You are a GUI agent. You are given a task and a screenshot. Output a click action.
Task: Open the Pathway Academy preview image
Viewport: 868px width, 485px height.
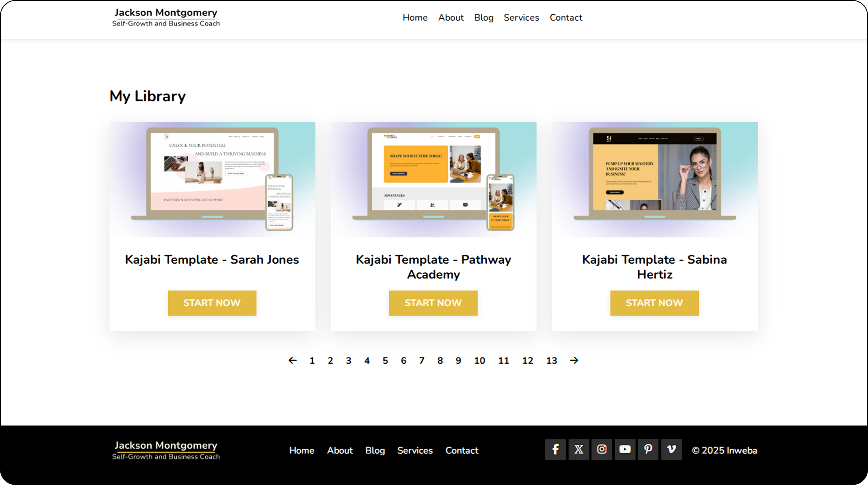coord(433,179)
